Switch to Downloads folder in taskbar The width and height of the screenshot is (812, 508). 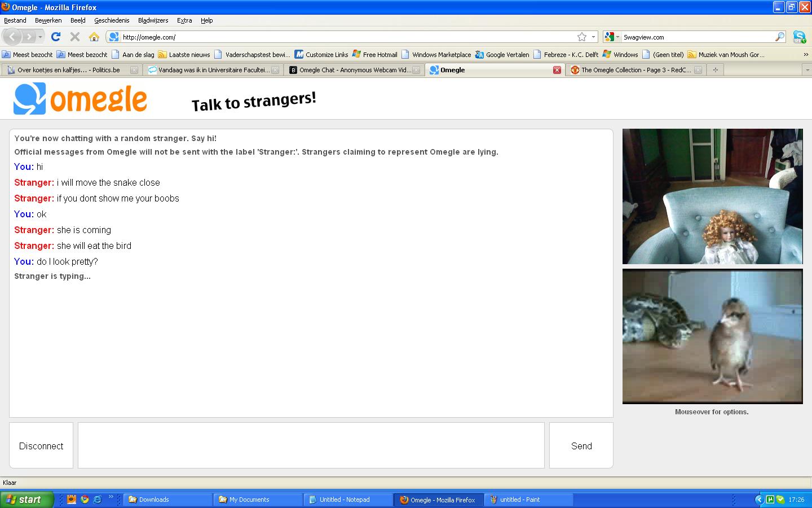click(x=168, y=500)
